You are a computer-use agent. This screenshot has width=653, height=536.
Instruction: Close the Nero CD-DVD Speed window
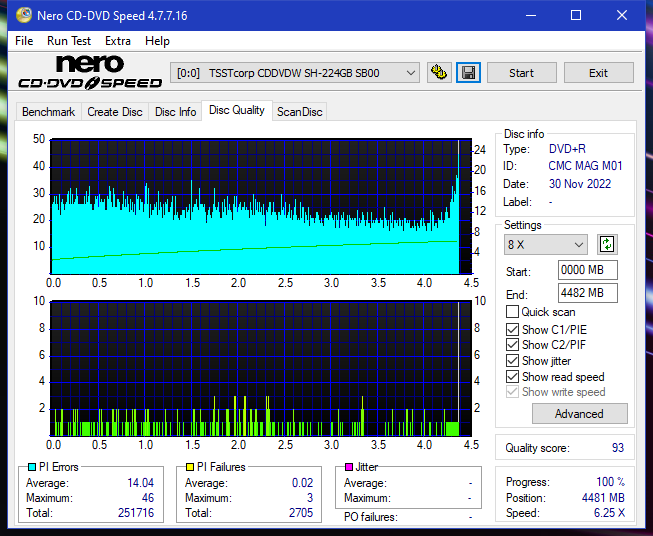[622, 15]
